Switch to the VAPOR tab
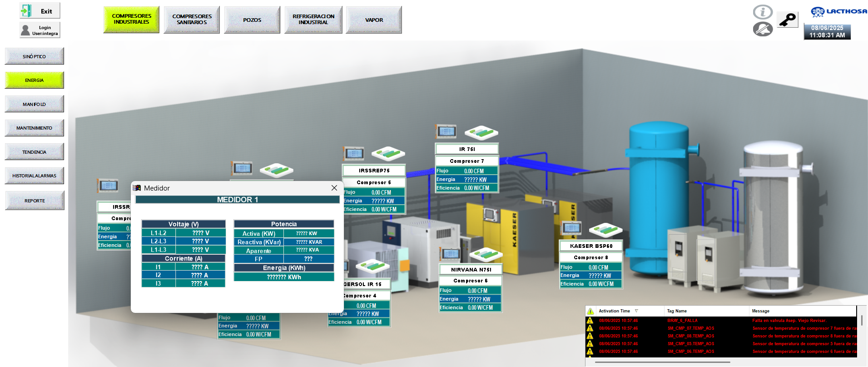 (374, 20)
